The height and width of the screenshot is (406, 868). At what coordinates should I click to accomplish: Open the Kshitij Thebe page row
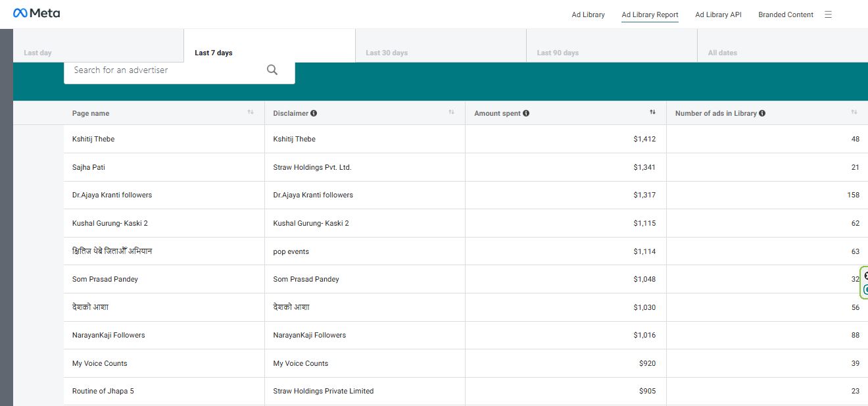(93, 139)
